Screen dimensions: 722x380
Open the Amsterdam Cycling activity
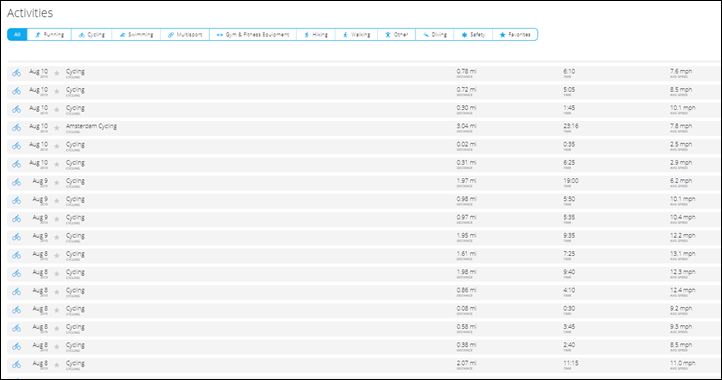[x=91, y=126]
